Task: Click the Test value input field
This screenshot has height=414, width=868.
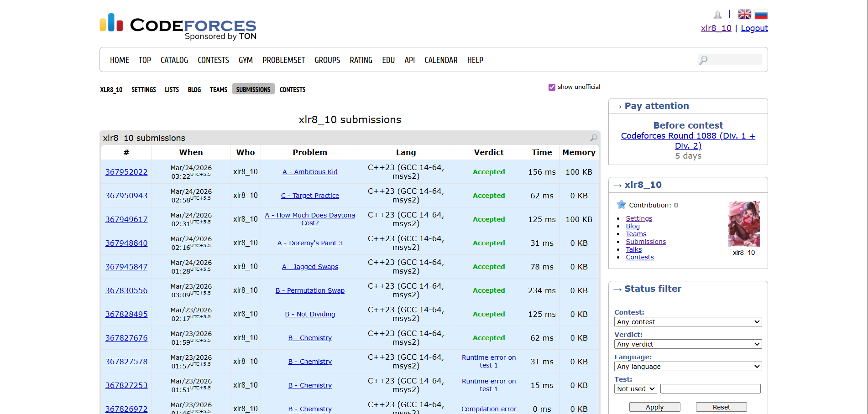Action: [710, 389]
